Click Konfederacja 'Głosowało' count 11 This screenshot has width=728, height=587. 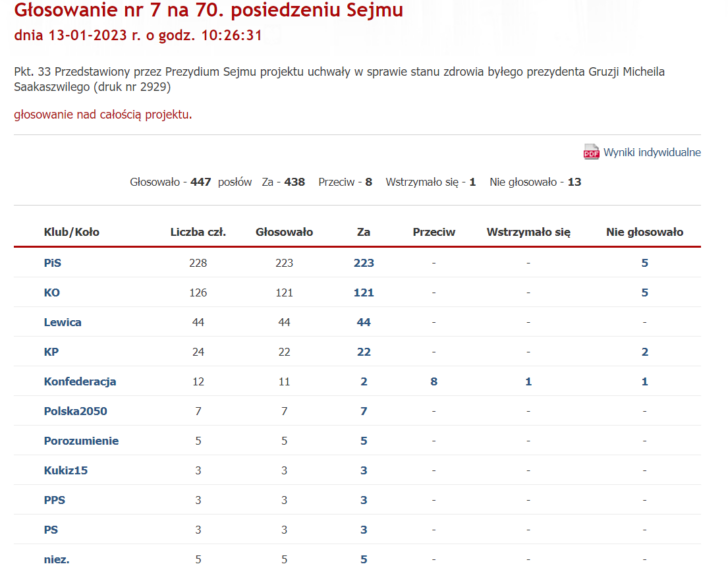tap(284, 382)
